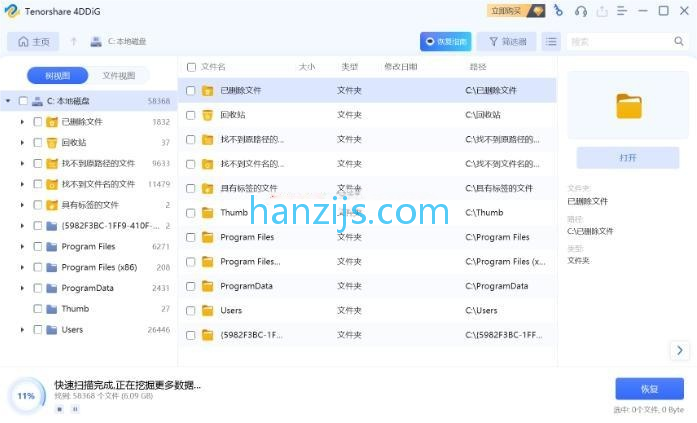This screenshot has height=423, width=697.
Task: Check the 已删除文件 row checkbox in list
Action: pyautogui.click(x=191, y=91)
